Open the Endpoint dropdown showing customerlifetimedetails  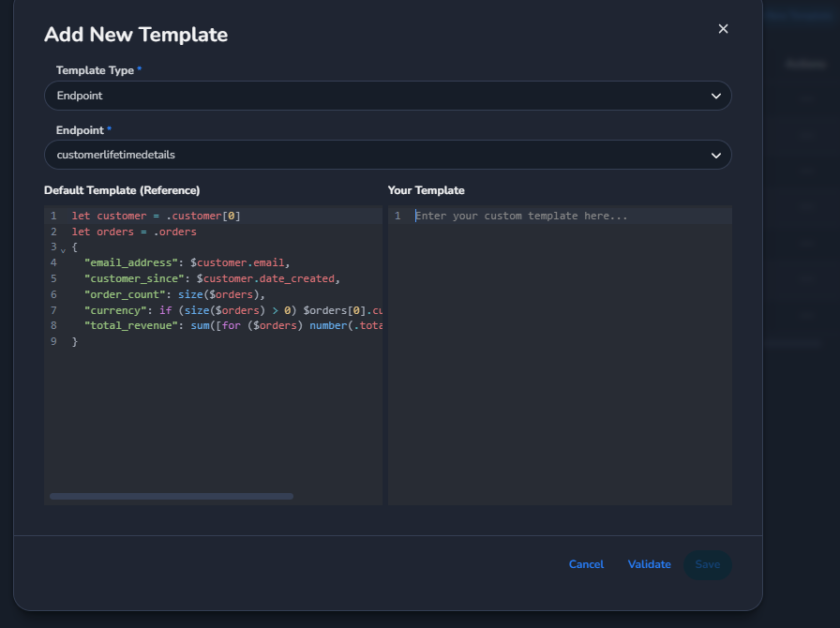[x=388, y=155]
